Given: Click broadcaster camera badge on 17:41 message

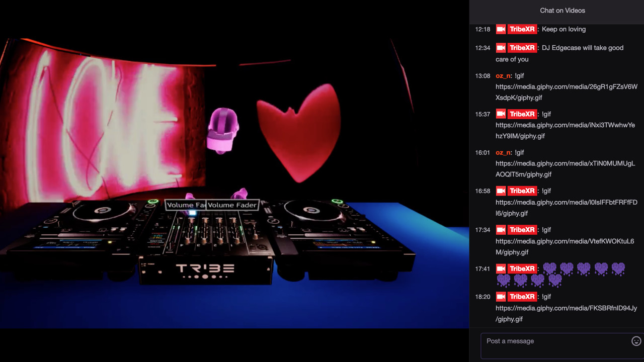Looking at the screenshot, I should tap(501, 268).
